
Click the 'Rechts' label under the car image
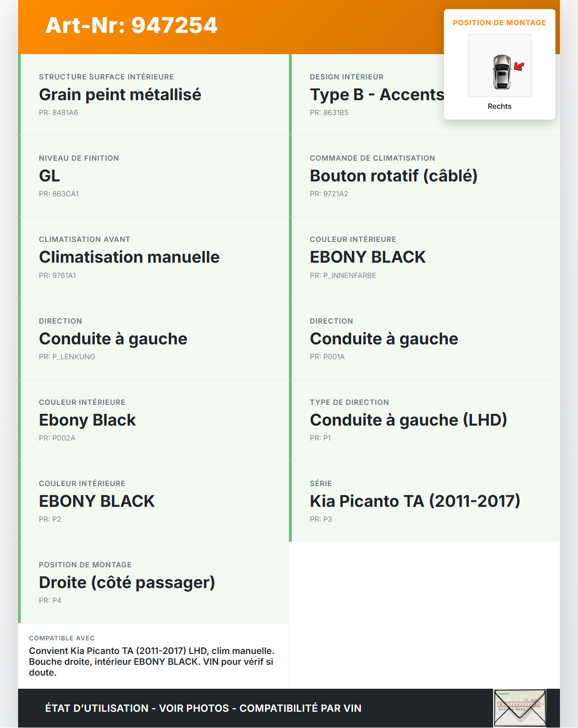[499, 107]
